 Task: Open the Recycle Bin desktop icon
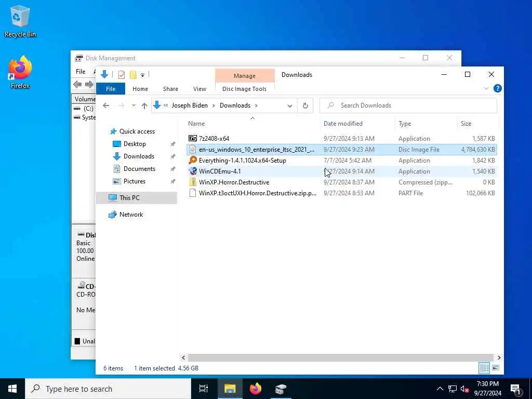[x=20, y=21]
